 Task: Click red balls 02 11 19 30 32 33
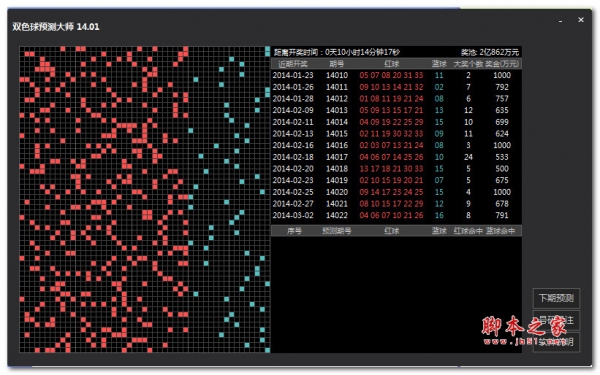391,134
